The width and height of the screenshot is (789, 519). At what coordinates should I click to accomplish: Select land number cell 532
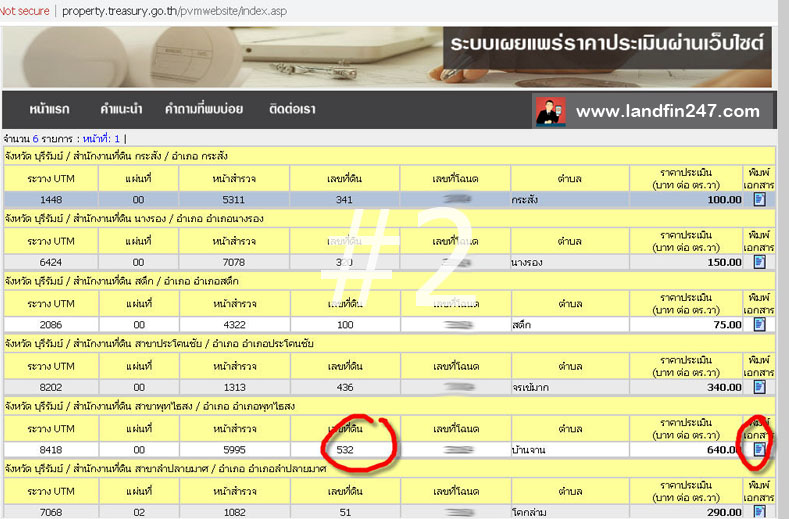point(345,449)
